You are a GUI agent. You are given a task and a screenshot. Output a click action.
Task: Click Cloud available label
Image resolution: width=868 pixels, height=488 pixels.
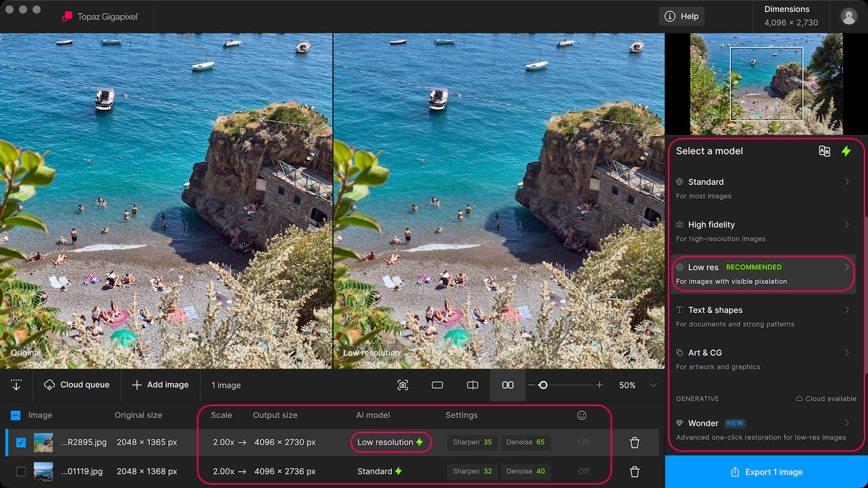pyautogui.click(x=826, y=399)
